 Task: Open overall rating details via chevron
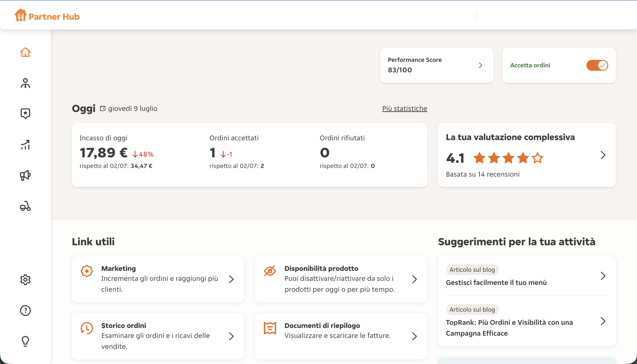603,155
